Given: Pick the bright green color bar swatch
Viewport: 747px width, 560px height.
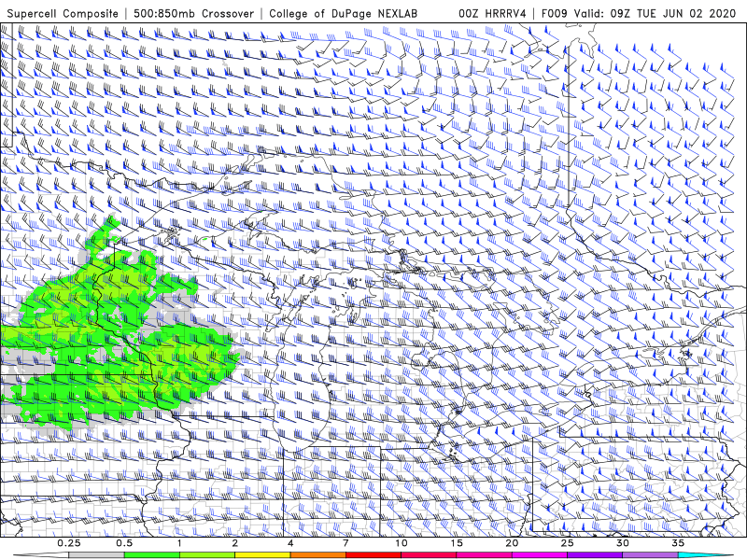Looking at the screenshot, I should point(152,555).
